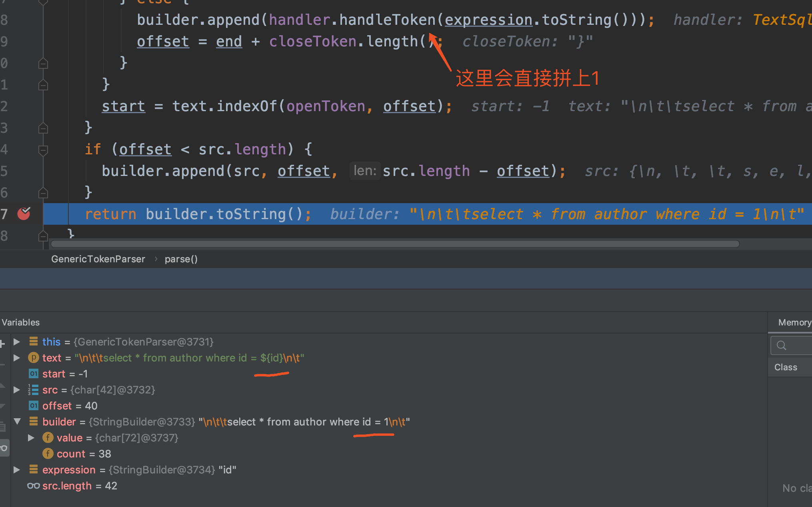This screenshot has width=812, height=507.
Task: Click the array icon beside src
Action: [x=34, y=390]
